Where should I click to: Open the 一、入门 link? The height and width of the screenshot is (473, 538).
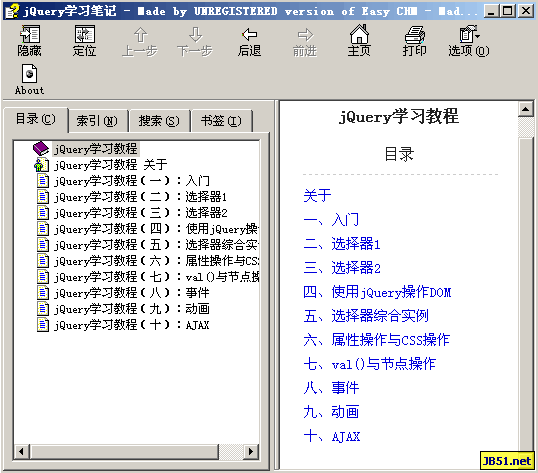click(331, 220)
